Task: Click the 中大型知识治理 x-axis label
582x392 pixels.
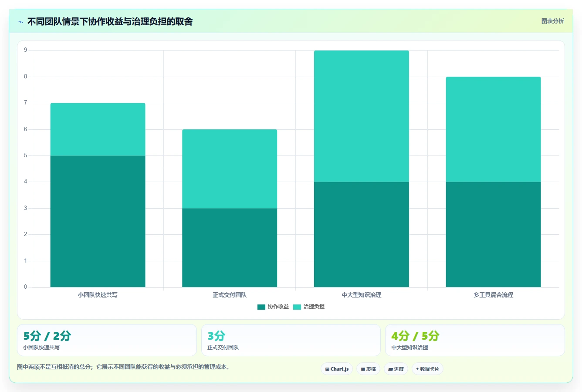Action: [x=362, y=295]
